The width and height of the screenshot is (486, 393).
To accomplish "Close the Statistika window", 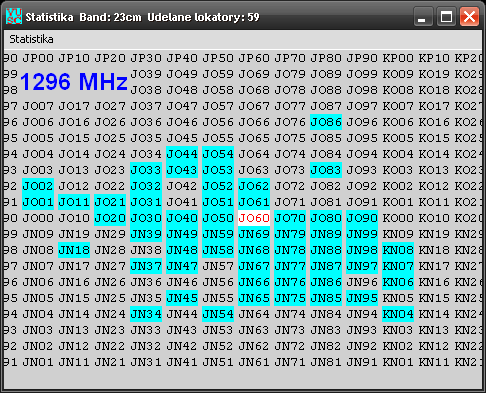I will coord(469,16).
